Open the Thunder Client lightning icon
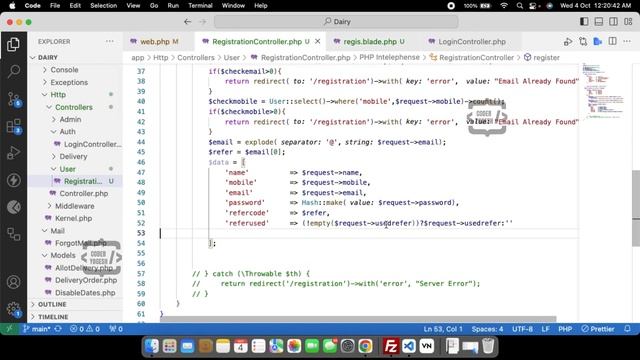Viewport: 640px width, 360px height. click(x=13, y=180)
